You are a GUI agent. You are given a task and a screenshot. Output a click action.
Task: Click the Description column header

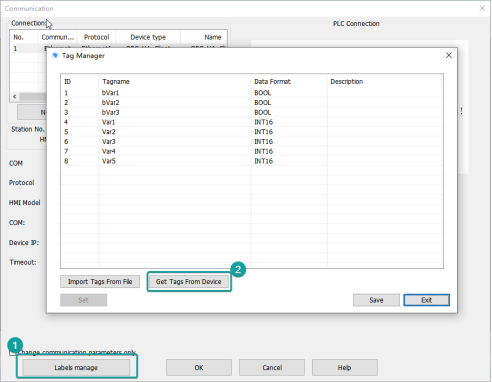click(x=385, y=82)
